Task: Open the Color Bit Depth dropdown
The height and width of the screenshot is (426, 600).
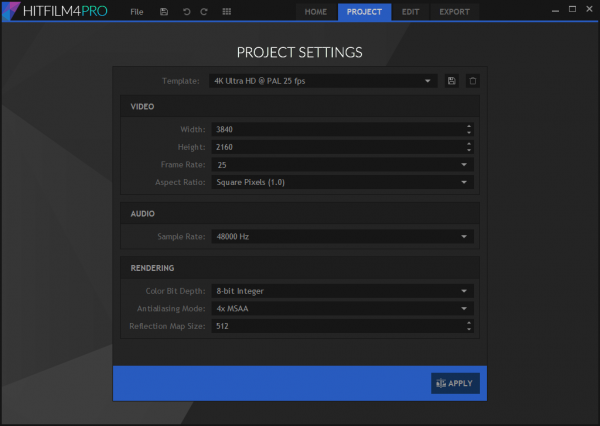Action: (341, 291)
